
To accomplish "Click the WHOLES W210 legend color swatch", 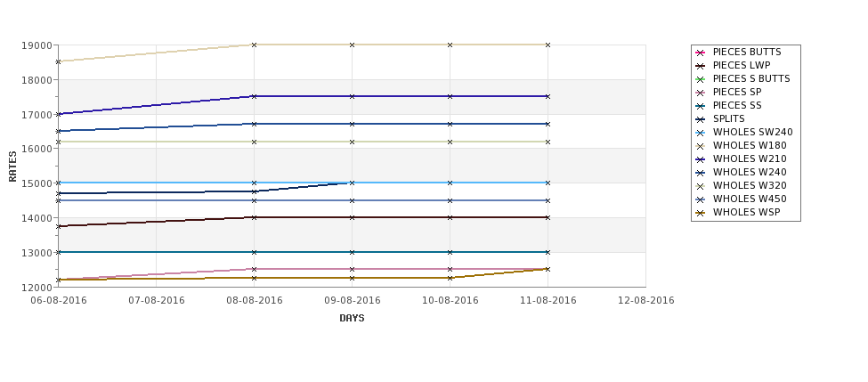I will [x=701, y=159].
